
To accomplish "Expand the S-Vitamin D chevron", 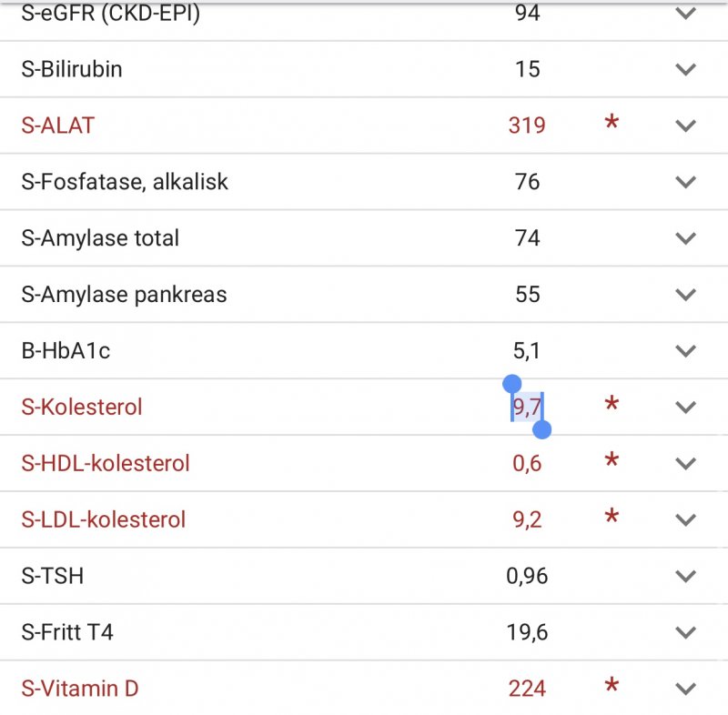I will (685, 689).
